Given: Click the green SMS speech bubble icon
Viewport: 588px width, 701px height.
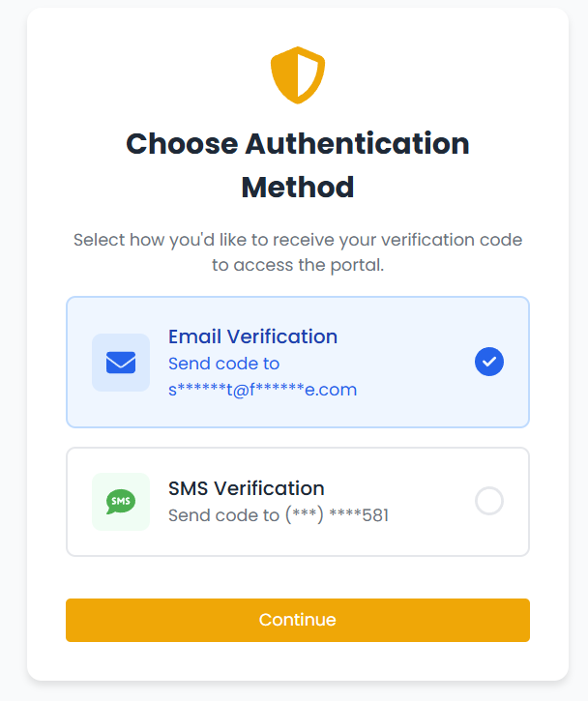Looking at the screenshot, I should (x=121, y=502).
